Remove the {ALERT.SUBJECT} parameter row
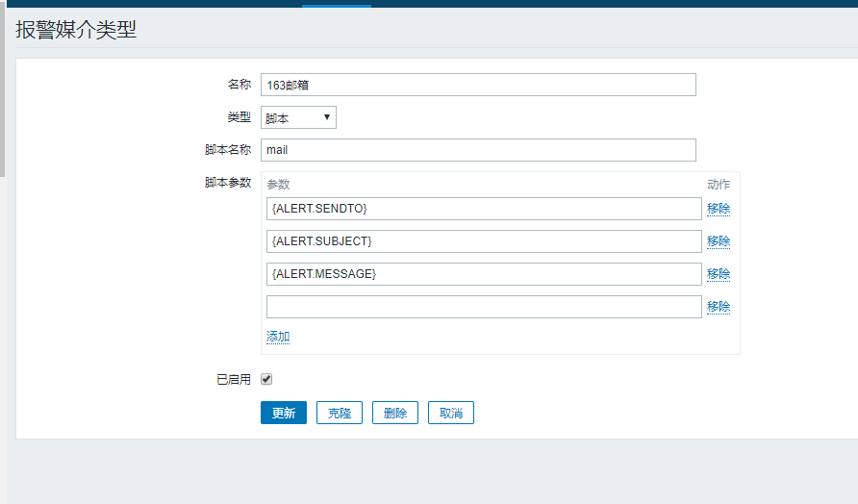 pyautogui.click(x=719, y=241)
